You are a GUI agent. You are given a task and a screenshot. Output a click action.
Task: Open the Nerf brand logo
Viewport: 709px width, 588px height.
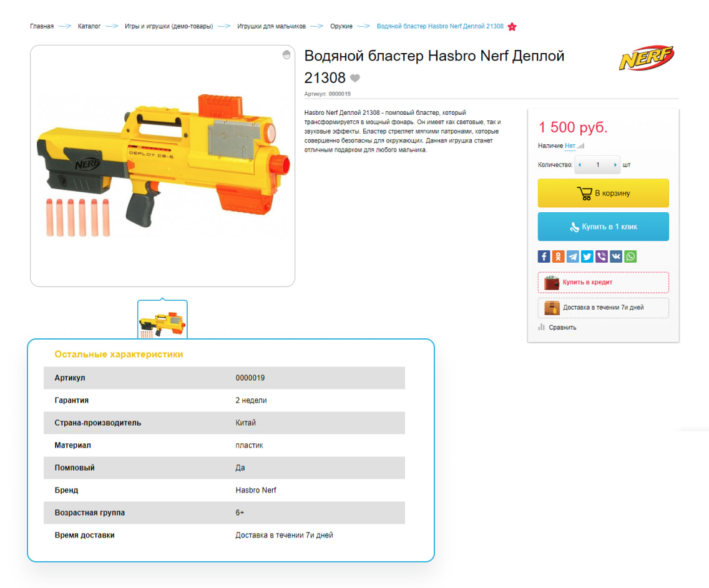click(x=647, y=58)
